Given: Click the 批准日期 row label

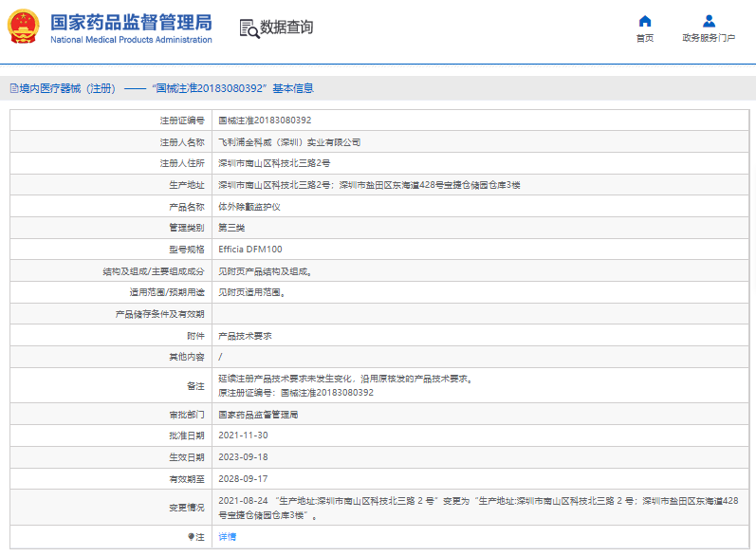Looking at the screenshot, I should coord(187,436).
